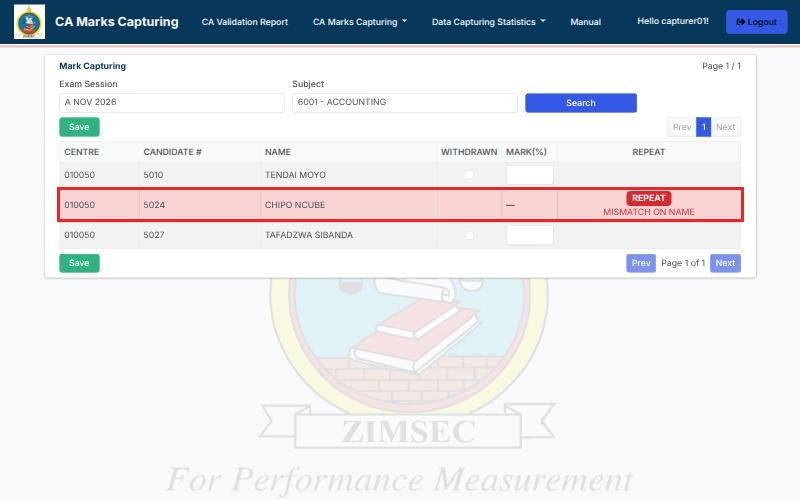Click Prev in the top pagination
This screenshot has height=500, width=800.
click(x=682, y=127)
